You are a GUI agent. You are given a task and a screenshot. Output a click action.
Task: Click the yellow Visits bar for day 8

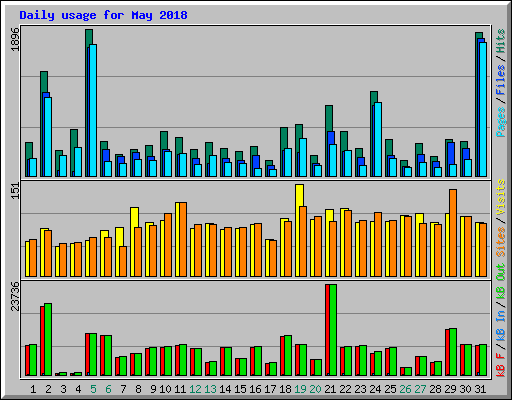point(134,217)
